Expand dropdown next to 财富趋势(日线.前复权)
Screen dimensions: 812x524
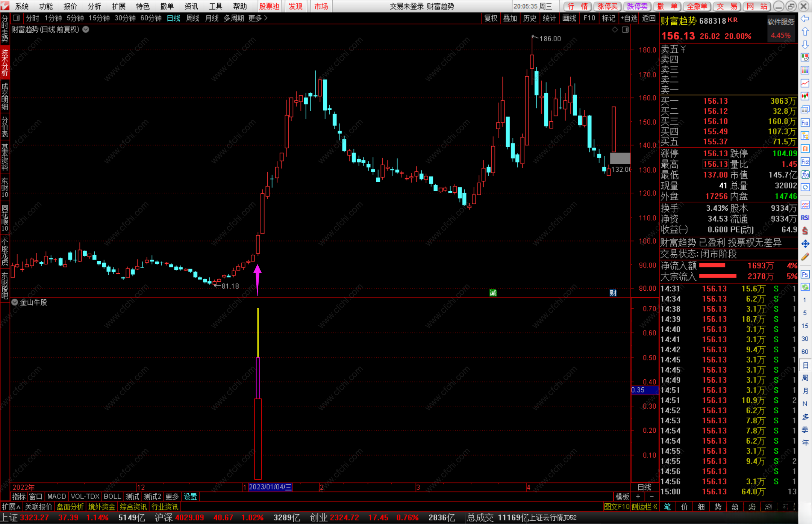86,29
